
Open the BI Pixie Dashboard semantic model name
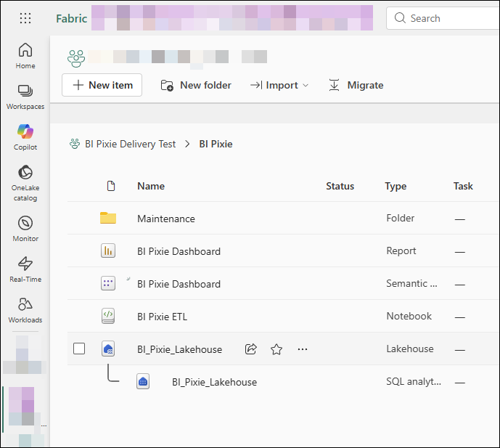point(179,284)
